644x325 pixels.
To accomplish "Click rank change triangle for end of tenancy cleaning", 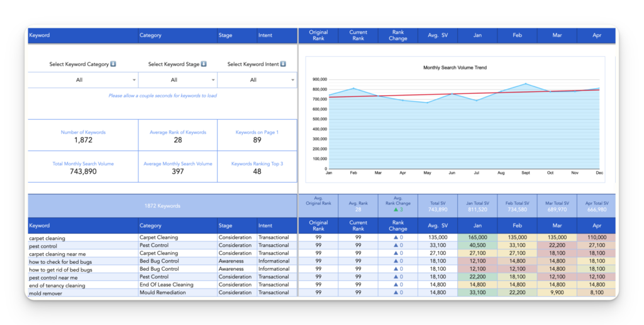I will pos(396,285).
